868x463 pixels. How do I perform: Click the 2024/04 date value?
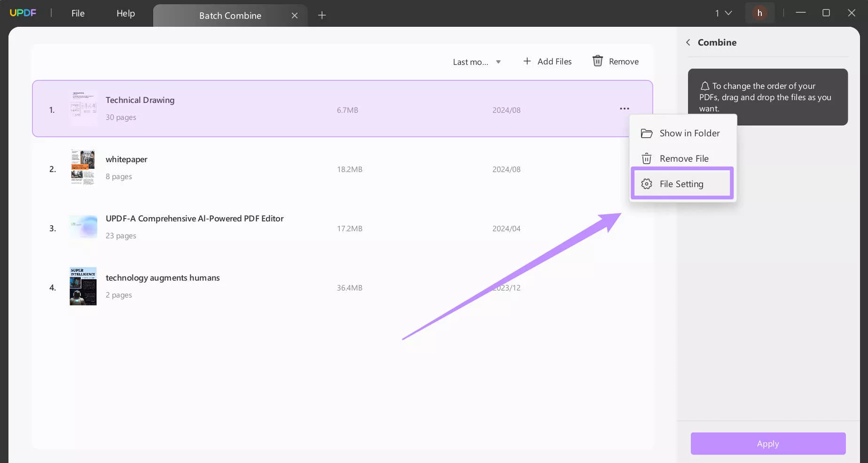(x=507, y=228)
